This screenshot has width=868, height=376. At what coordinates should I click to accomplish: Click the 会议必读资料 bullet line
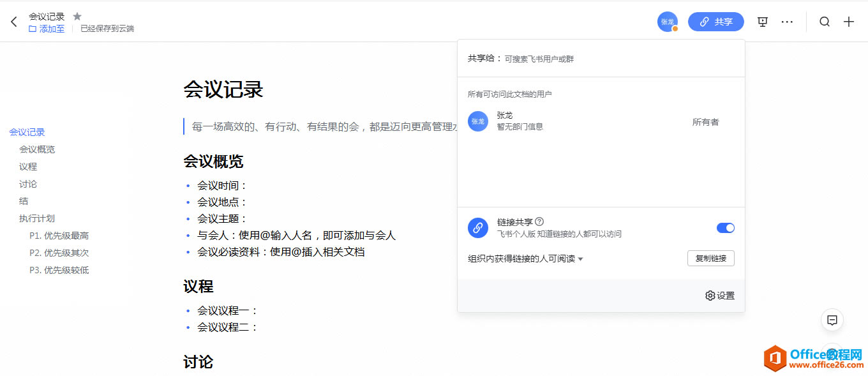tap(281, 252)
